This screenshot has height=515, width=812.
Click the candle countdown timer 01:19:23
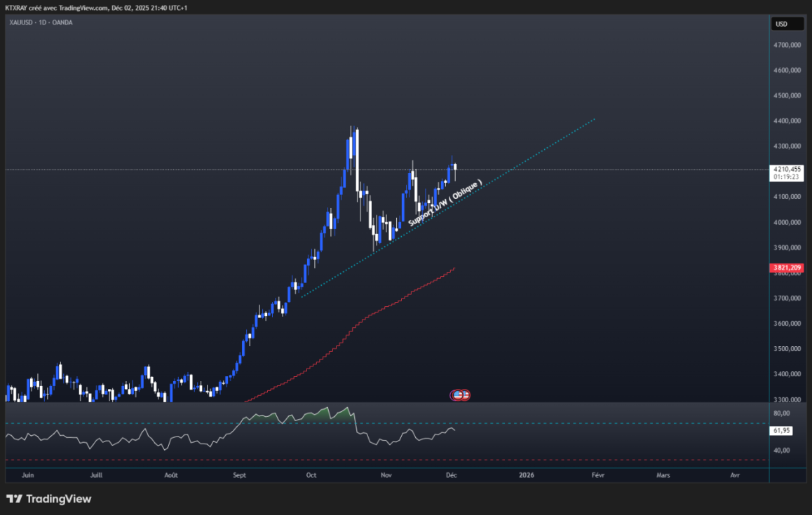tap(785, 177)
